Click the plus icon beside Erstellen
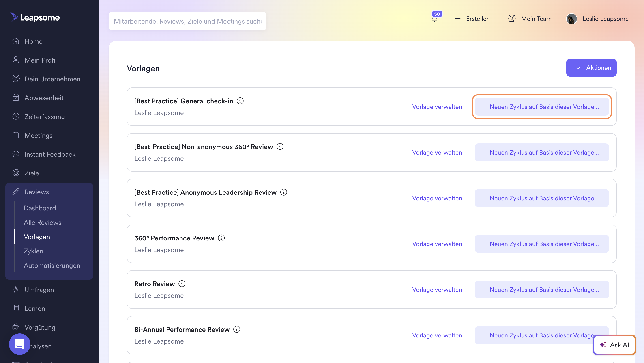This screenshot has height=363, width=644. pyautogui.click(x=458, y=19)
